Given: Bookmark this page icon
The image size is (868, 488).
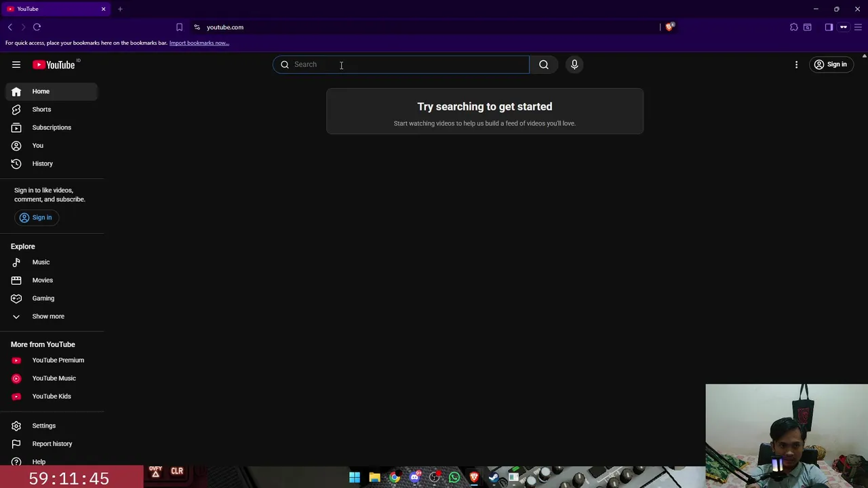Looking at the screenshot, I should point(179,27).
